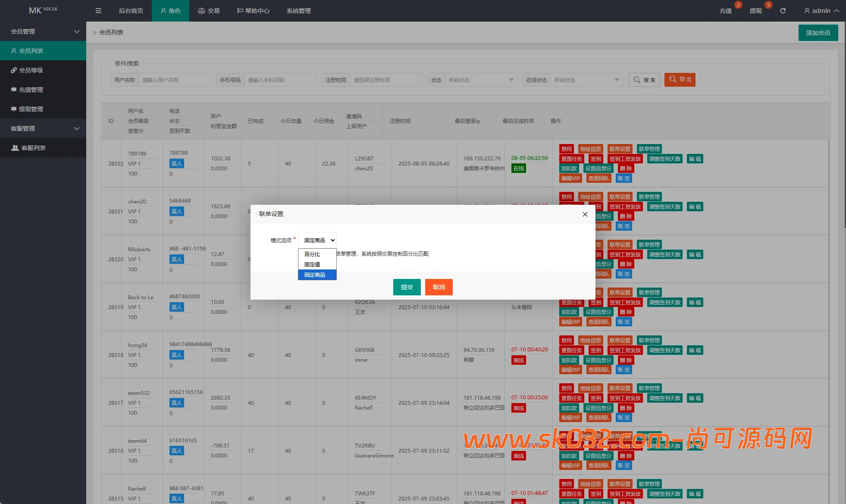The height and width of the screenshot is (504, 846).
Task: Open the 充值 notification badge item
Action: tap(726, 11)
